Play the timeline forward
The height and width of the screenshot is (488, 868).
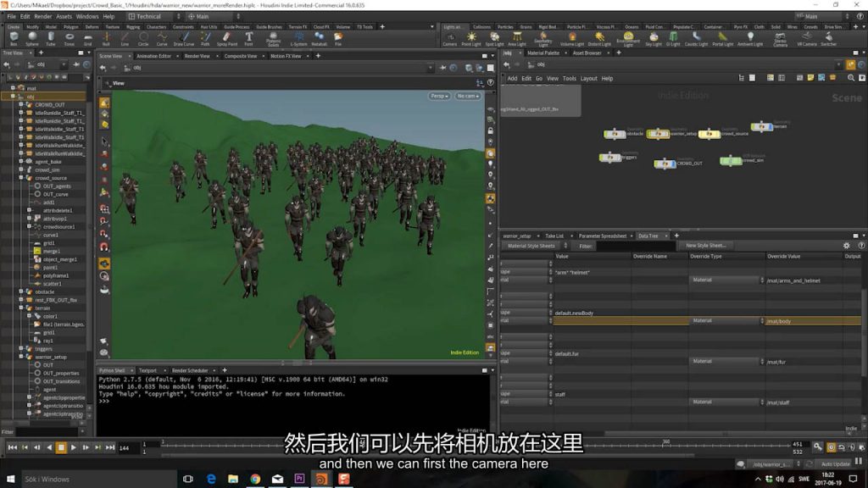73,447
